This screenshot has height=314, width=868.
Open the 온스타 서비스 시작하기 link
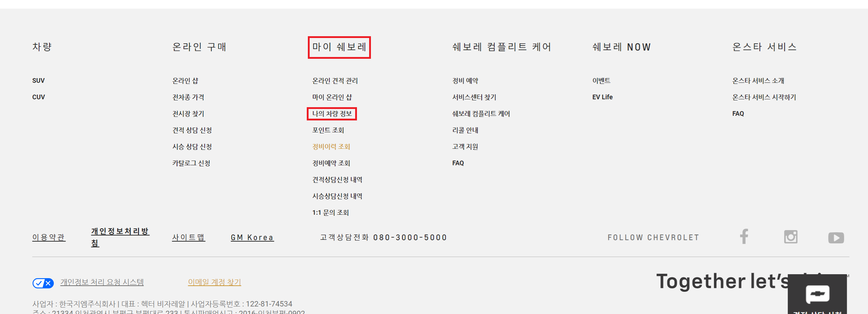[x=764, y=97]
